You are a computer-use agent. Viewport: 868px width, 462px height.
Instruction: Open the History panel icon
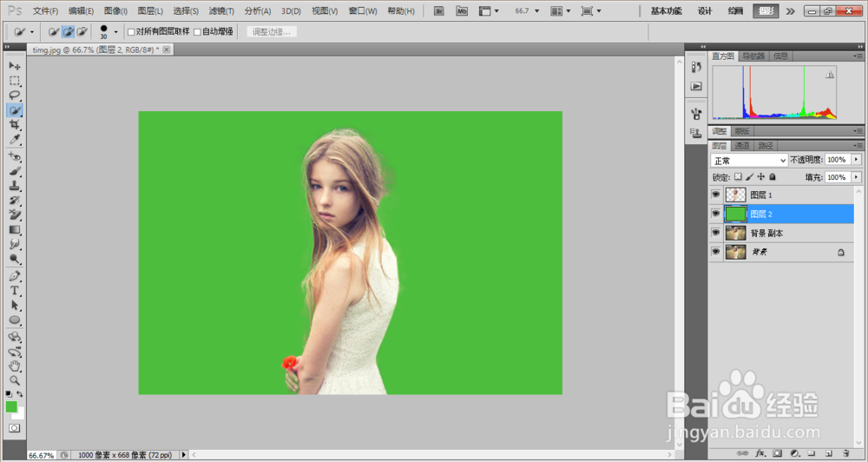(696, 67)
